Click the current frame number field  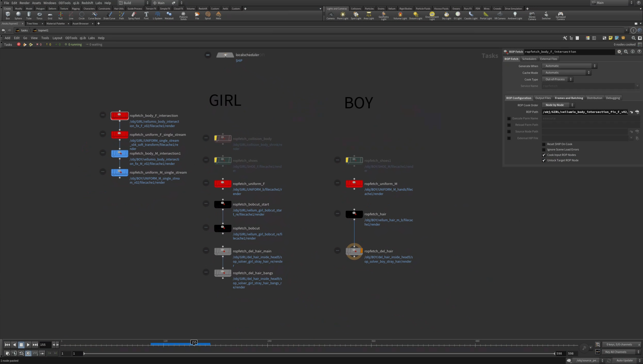pyautogui.click(x=45, y=345)
